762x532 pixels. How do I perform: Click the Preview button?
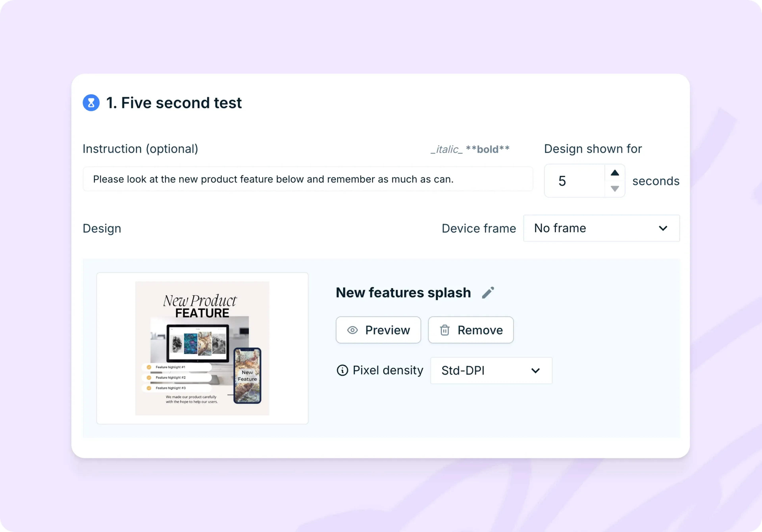point(378,330)
